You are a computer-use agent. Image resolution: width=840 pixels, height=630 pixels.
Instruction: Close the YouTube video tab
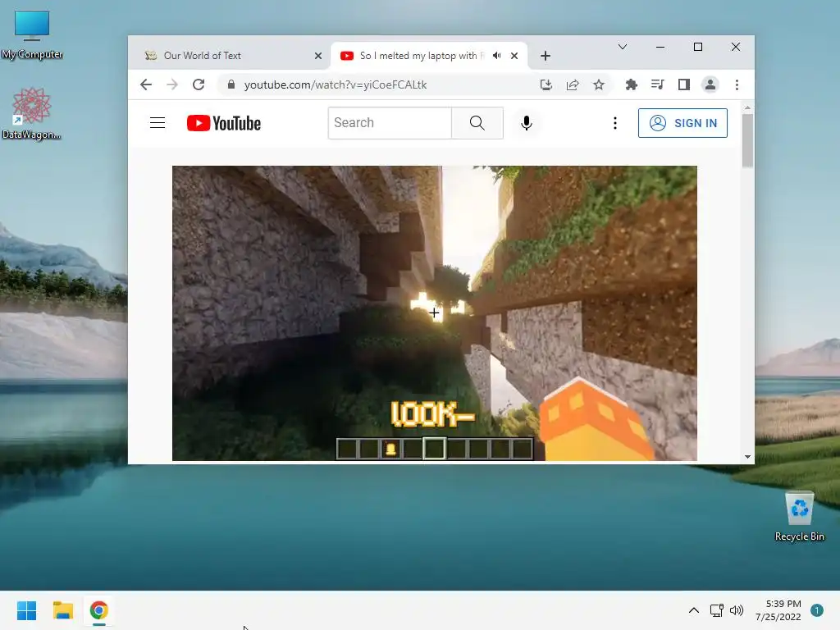(514, 56)
